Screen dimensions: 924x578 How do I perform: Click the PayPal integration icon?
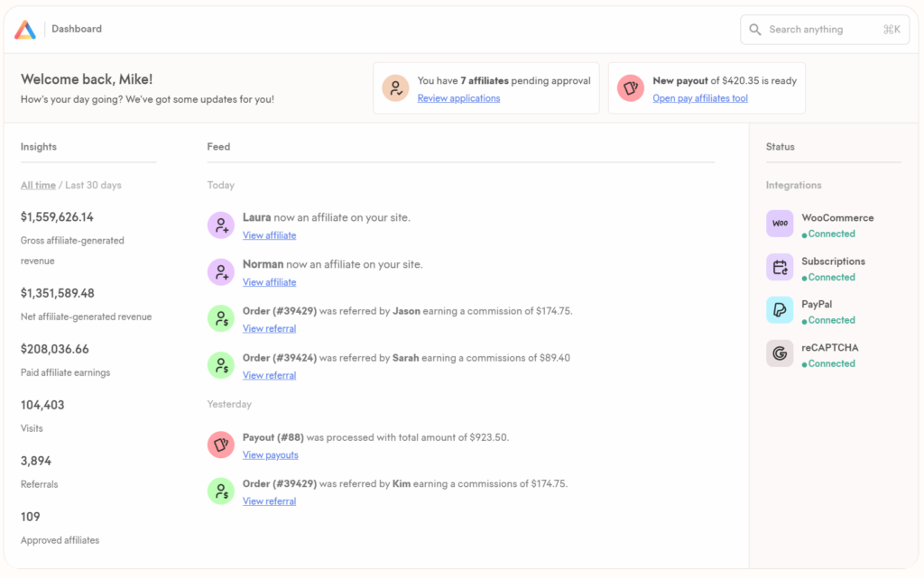780,310
